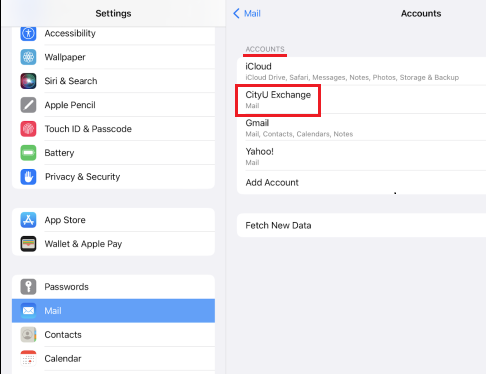This screenshot has height=374, width=486.
Task: Open Fetch New Data settings
Action: (361, 225)
